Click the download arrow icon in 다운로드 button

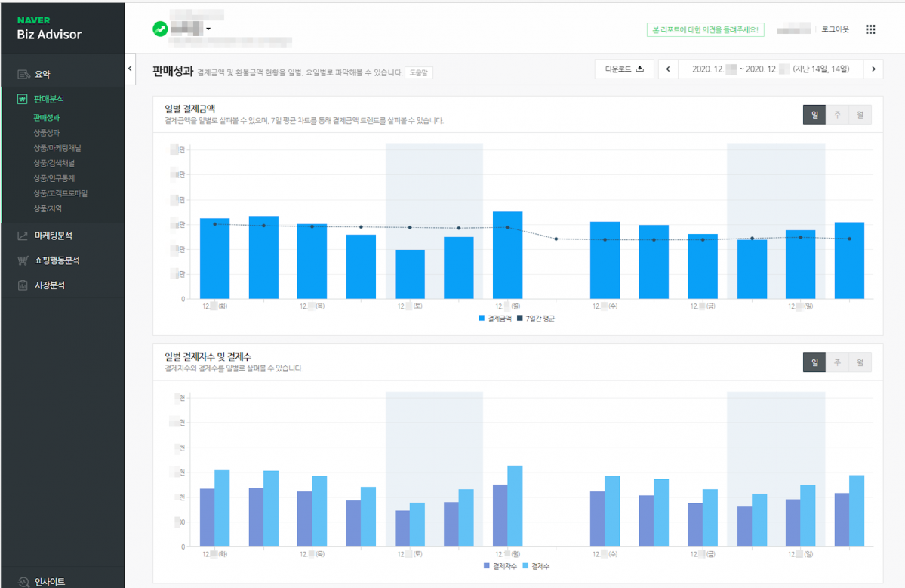tap(640, 69)
